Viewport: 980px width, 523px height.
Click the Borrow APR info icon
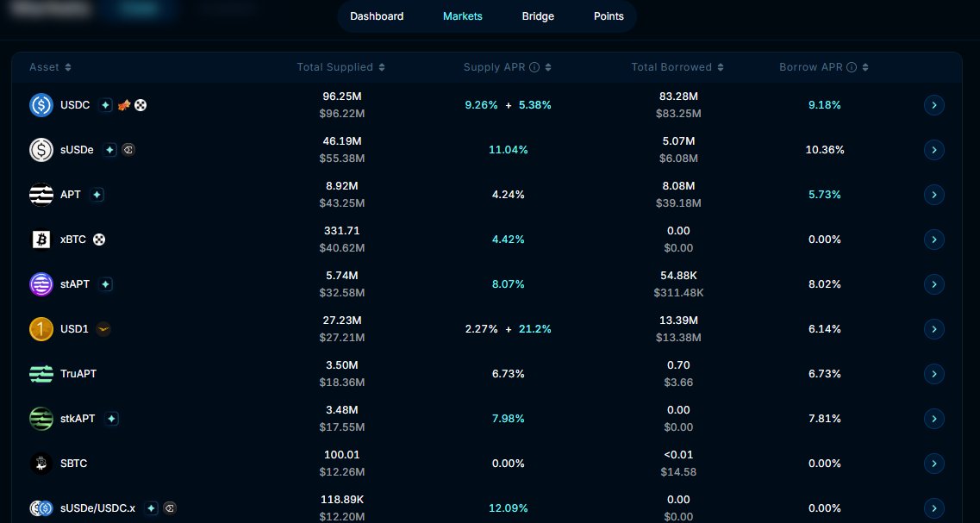tap(852, 67)
